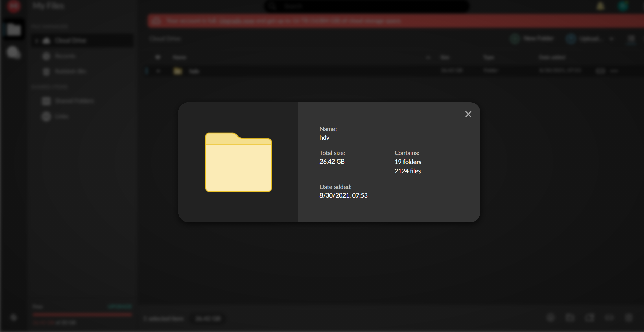Viewport: 644px width, 332px height.
Task: Click the date added value 8/30/2021, 07:53
Action: coord(343,195)
